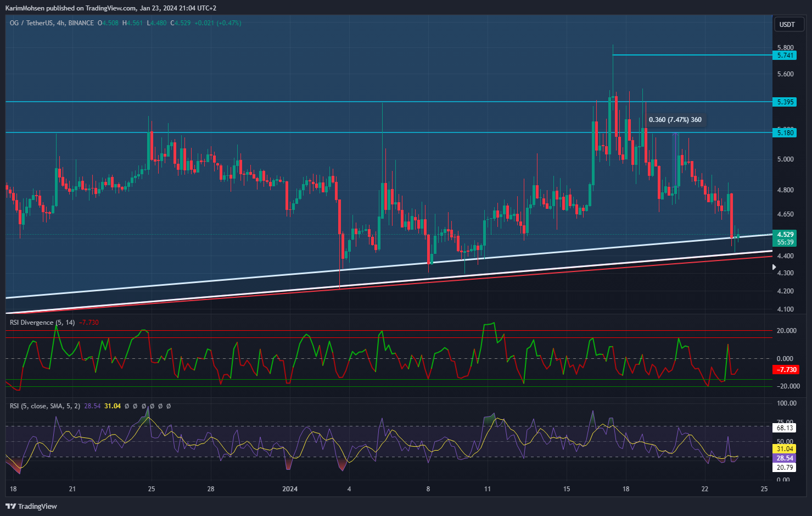This screenshot has height=516, width=812.
Task: Click the 4.100 price axis tick
Action: [786, 309]
